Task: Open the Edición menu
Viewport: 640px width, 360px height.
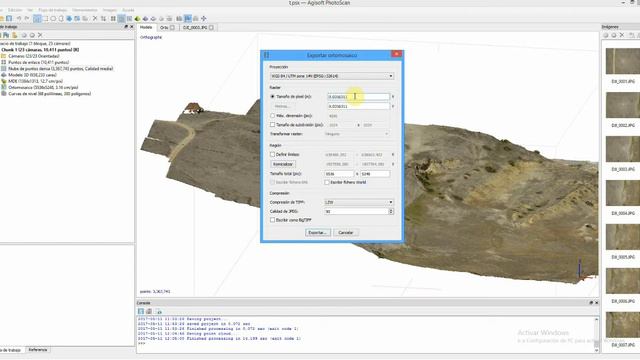Action: click(15, 10)
